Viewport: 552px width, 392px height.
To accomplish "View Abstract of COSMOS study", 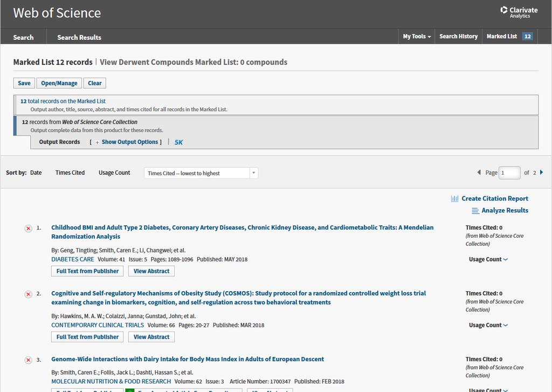I will [151, 337].
